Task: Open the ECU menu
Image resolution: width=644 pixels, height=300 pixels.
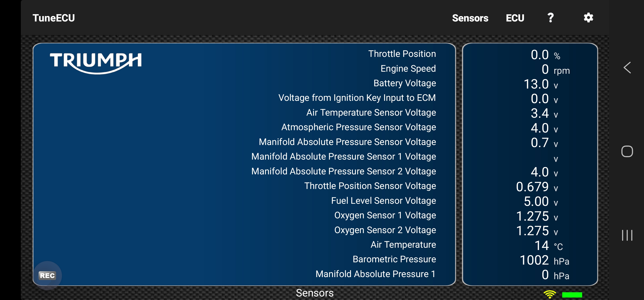Action: click(515, 18)
